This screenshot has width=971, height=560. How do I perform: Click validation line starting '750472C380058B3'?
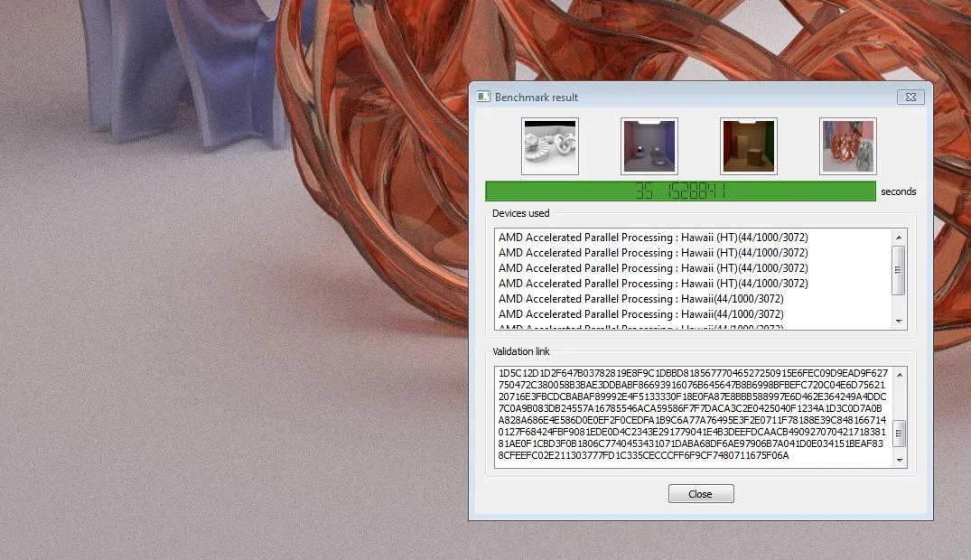click(692, 385)
